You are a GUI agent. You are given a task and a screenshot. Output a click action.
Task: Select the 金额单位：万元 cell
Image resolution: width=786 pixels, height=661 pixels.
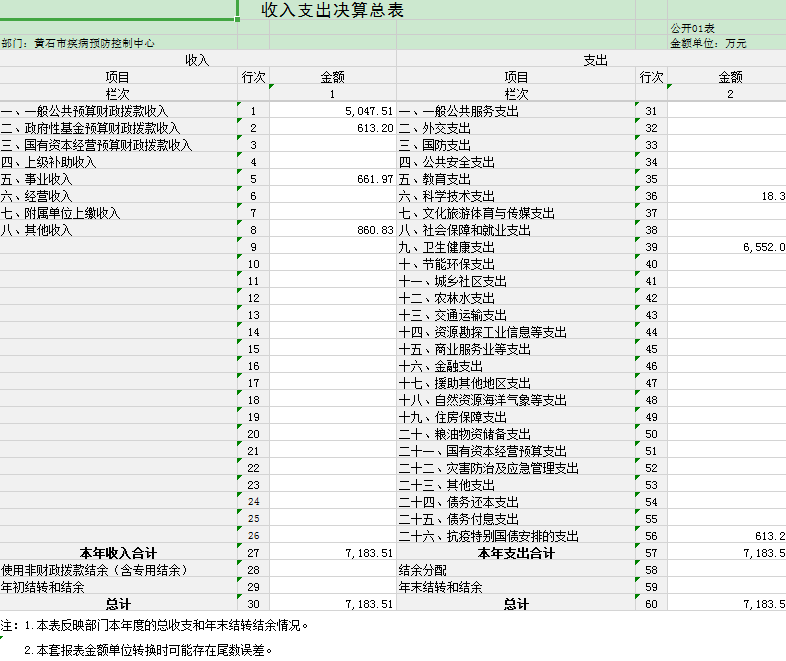708,43
